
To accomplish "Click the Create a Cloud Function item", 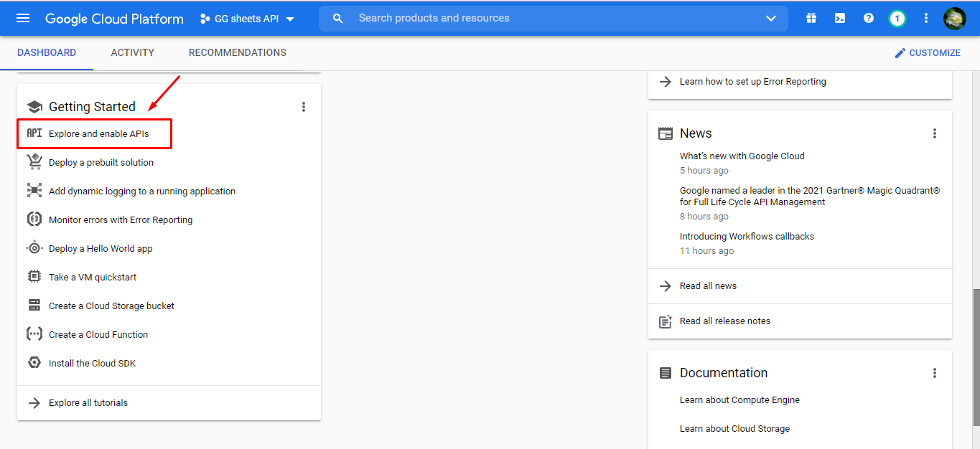I will (98, 334).
